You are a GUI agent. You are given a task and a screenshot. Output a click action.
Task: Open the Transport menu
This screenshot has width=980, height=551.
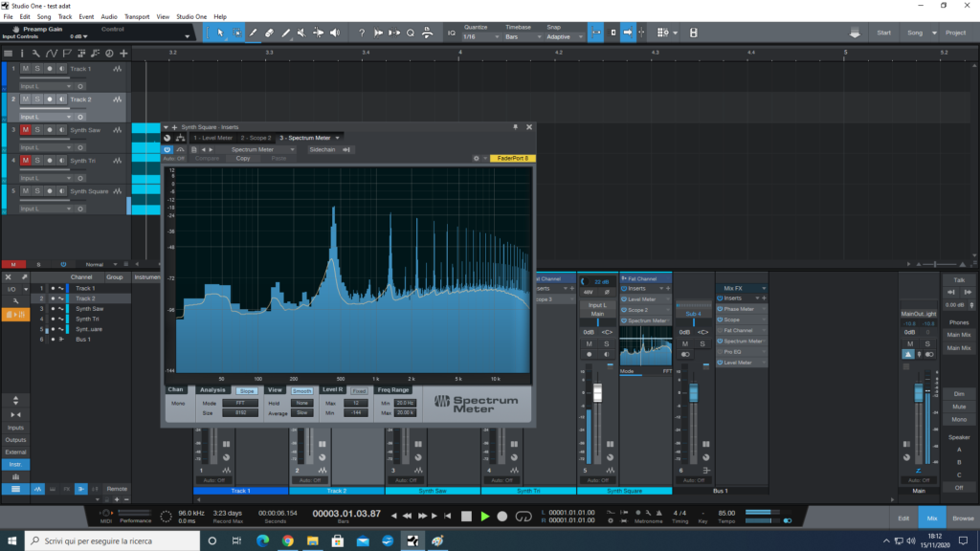137,17
